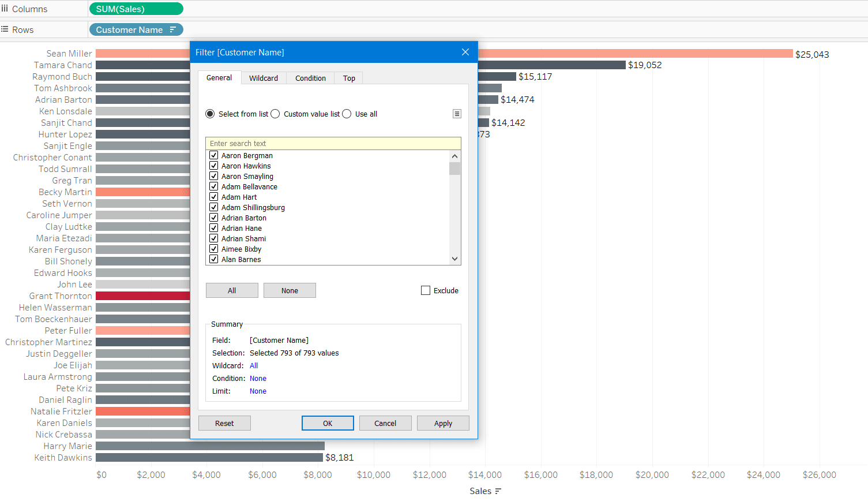Click the Columns shelf icon

pos(5,9)
